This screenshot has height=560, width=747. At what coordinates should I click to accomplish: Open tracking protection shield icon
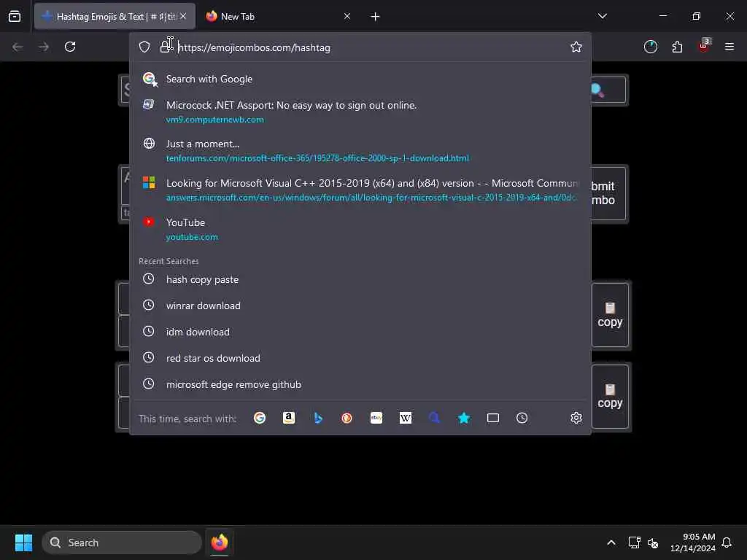click(x=144, y=47)
